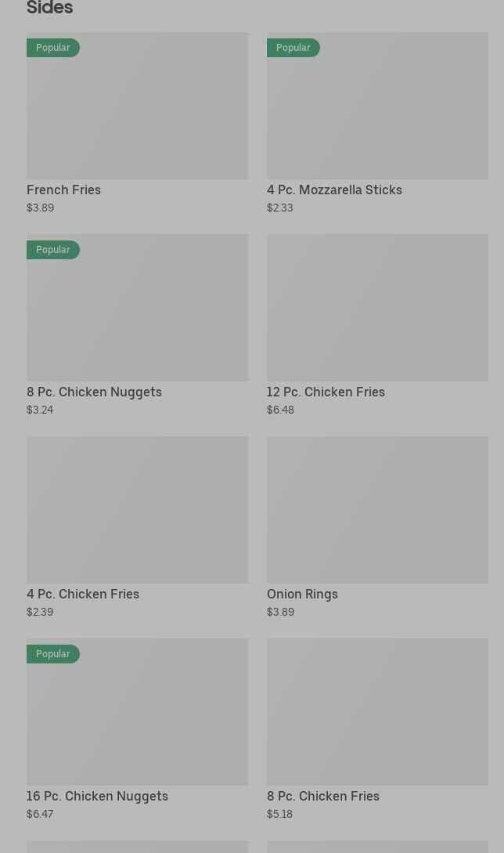This screenshot has height=853, width=504.
Task: Click the $6.48 price under 12 Pc. Chicken Fries
Action: (280, 410)
